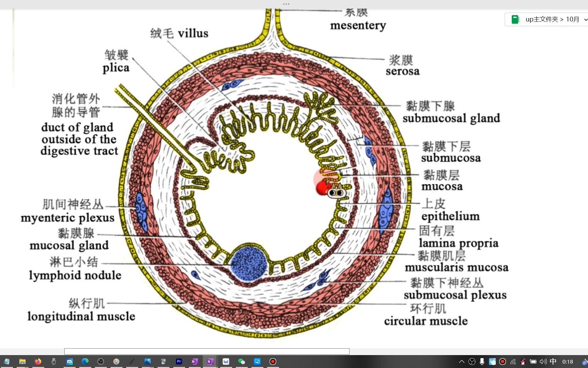Open the volume control tray icon
The width and height of the screenshot is (588, 368).
543,362
